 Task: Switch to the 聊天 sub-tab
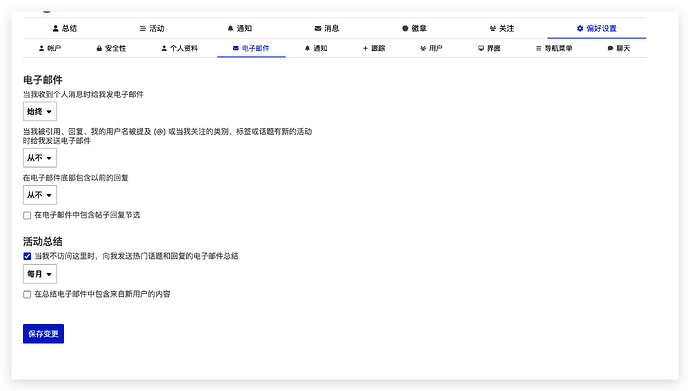point(619,48)
